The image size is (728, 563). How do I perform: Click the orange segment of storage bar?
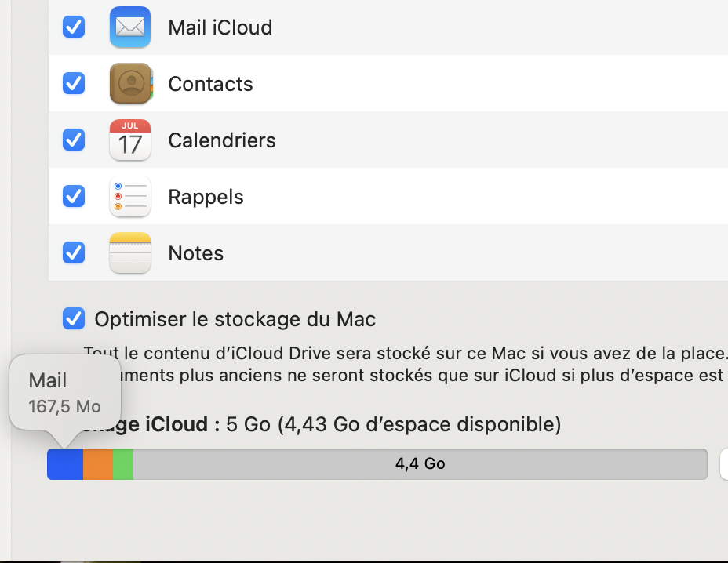98,464
